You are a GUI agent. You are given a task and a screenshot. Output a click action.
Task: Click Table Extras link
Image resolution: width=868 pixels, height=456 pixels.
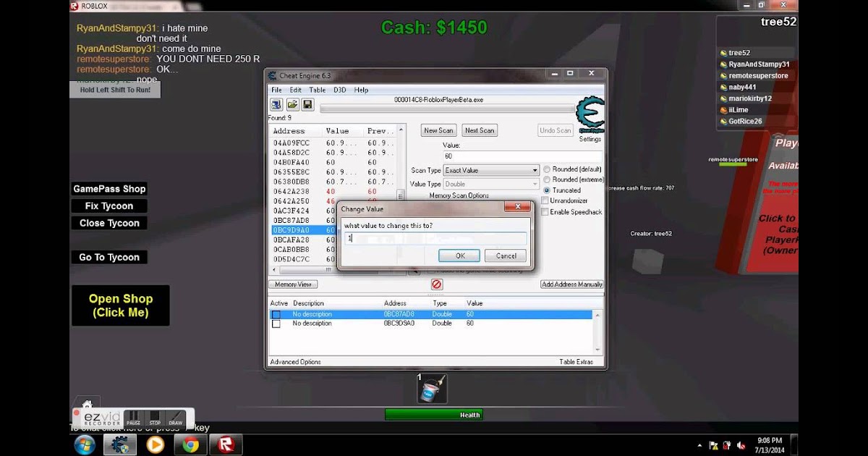[x=576, y=362]
